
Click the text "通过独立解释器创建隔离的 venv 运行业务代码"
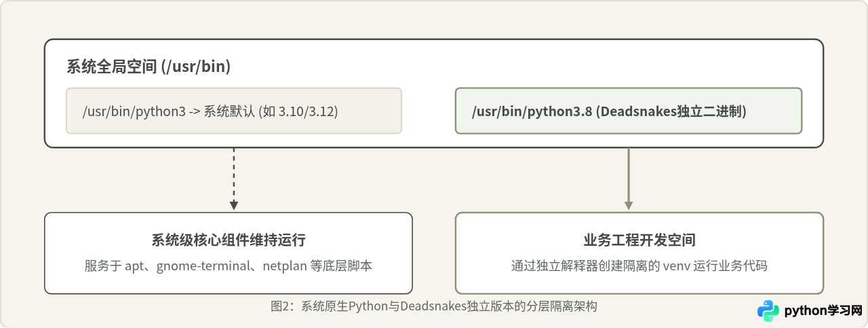coord(639,266)
